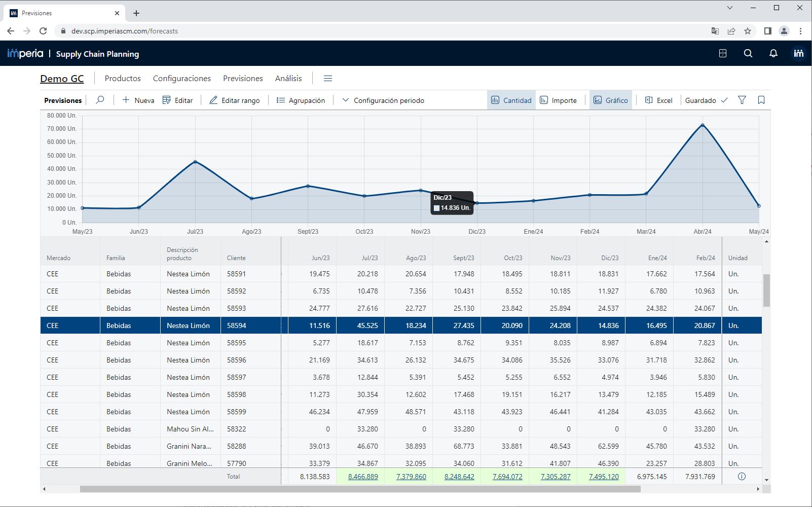Open the Previsiones menu
The width and height of the screenshot is (812, 507).
[243, 79]
